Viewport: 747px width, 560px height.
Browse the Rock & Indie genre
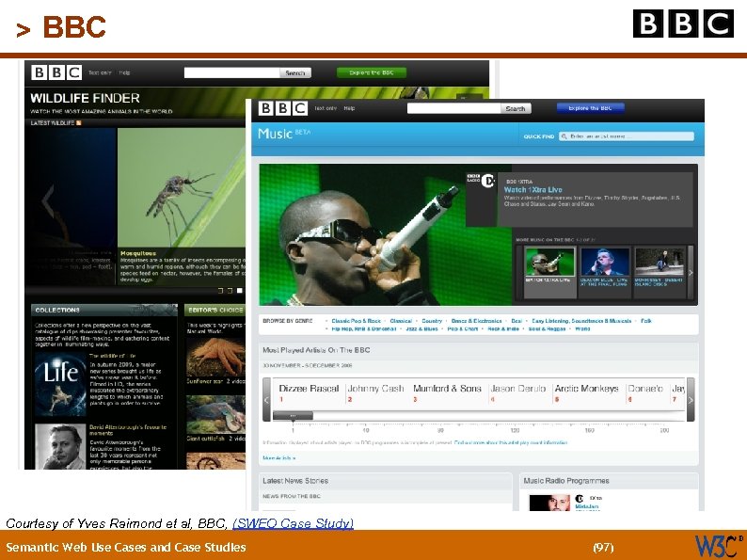503,328
